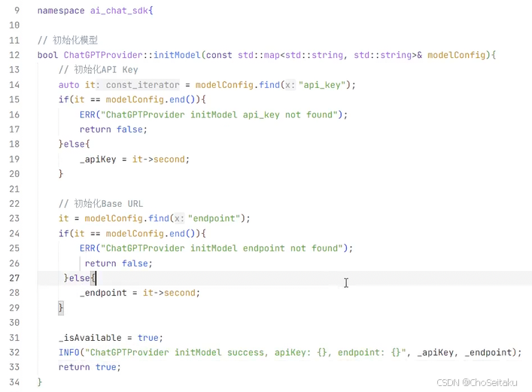This screenshot has width=532, height=392.
Task: Click the ERR macro on line 16
Action: (87, 114)
